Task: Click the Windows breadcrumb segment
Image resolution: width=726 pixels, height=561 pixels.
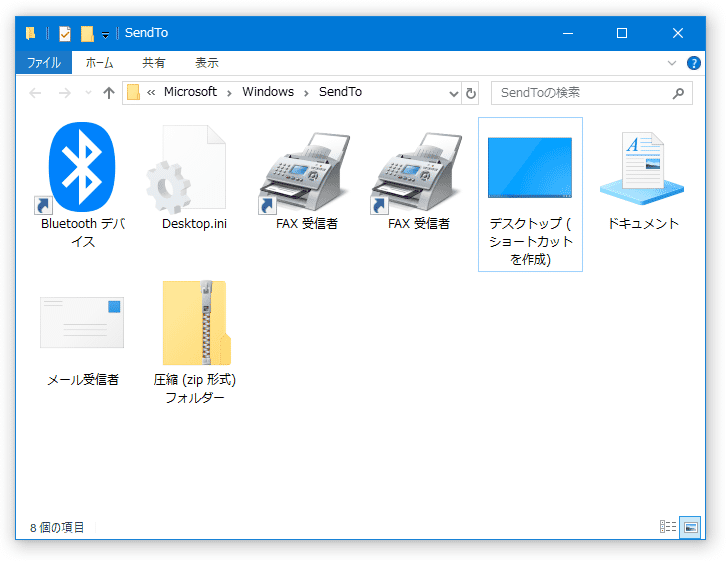Action: [x=268, y=92]
